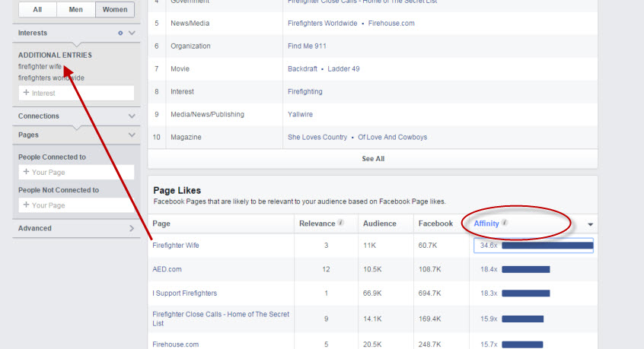
Task: Open the I Support Firefighters page link
Action: (184, 293)
